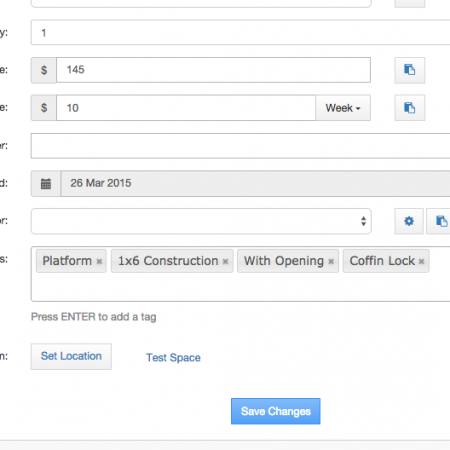
Task: Remove the Coffin Lock tag
Action: pyautogui.click(x=421, y=261)
